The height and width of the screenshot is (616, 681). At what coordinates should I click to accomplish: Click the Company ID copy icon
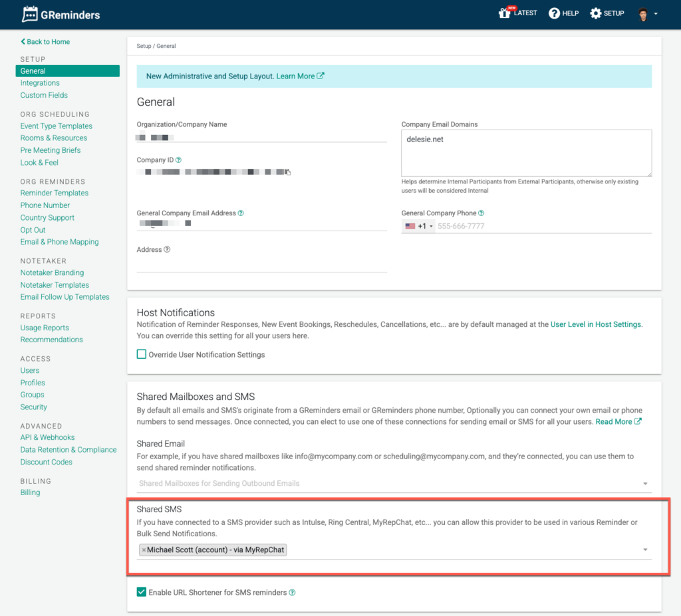point(288,172)
